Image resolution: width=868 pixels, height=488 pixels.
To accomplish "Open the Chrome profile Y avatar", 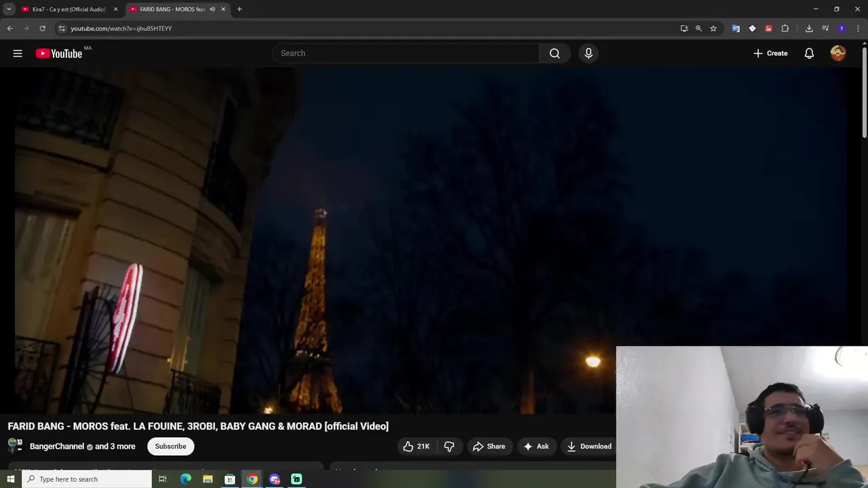I will (842, 28).
